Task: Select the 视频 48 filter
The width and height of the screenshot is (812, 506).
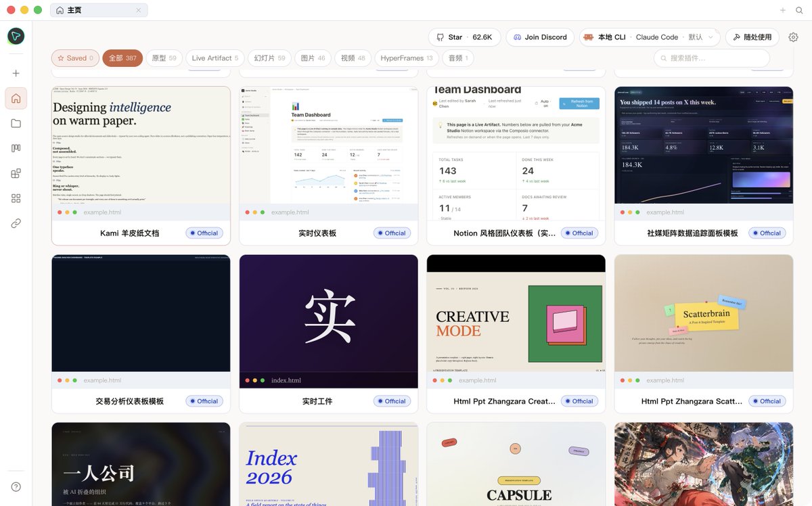Action: tap(353, 58)
